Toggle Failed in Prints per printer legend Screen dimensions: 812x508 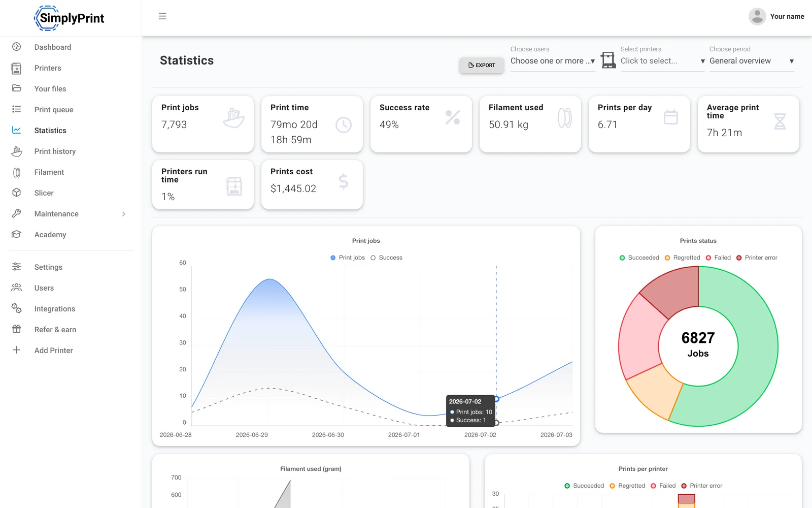[663, 486]
